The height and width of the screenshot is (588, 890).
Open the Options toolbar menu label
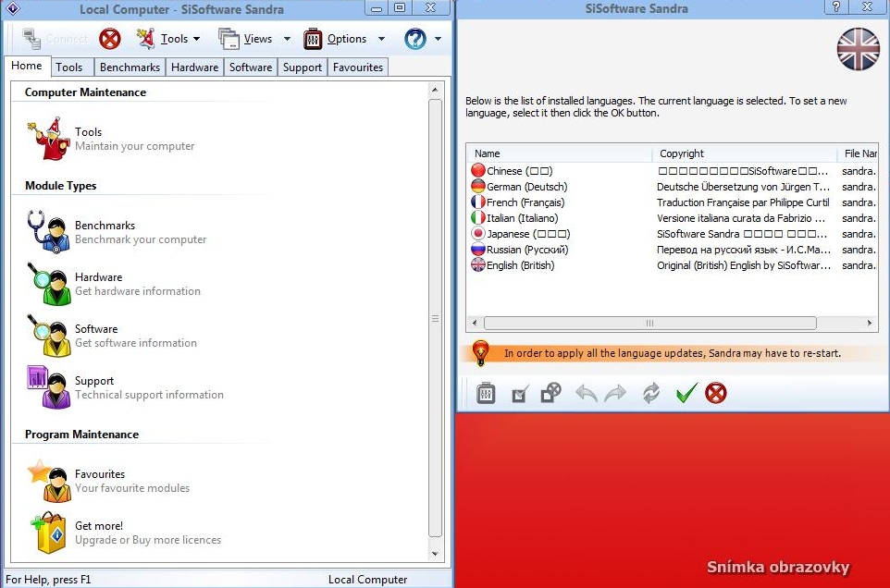(347, 39)
